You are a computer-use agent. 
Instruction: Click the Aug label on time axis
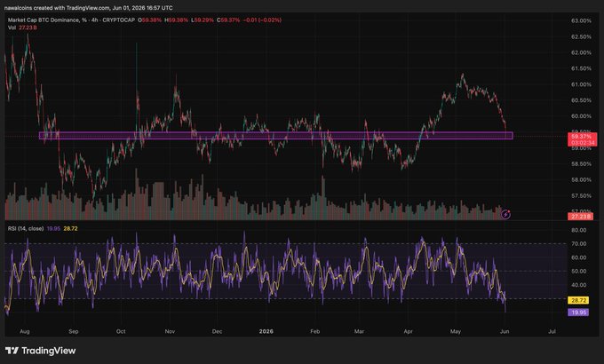point(25,332)
